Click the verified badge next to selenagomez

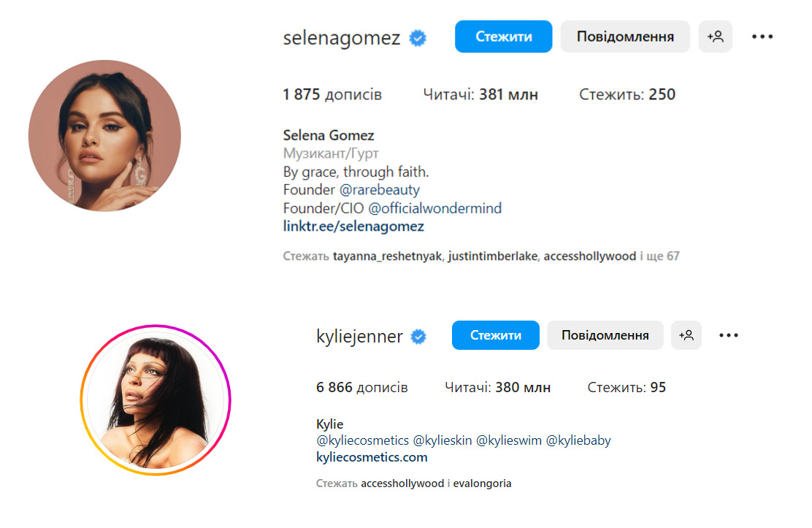pos(418,38)
